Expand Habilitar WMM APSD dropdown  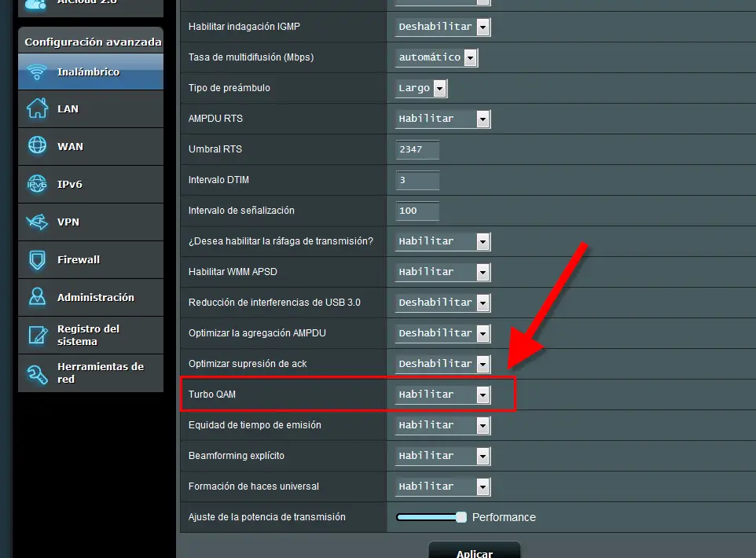(442, 272)
